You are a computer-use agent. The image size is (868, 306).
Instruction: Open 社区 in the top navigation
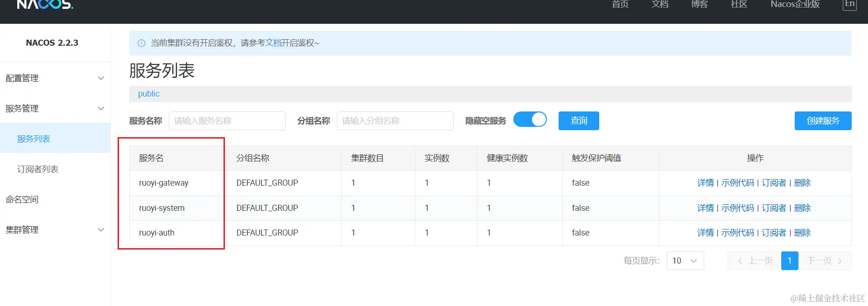coord(739,4)
